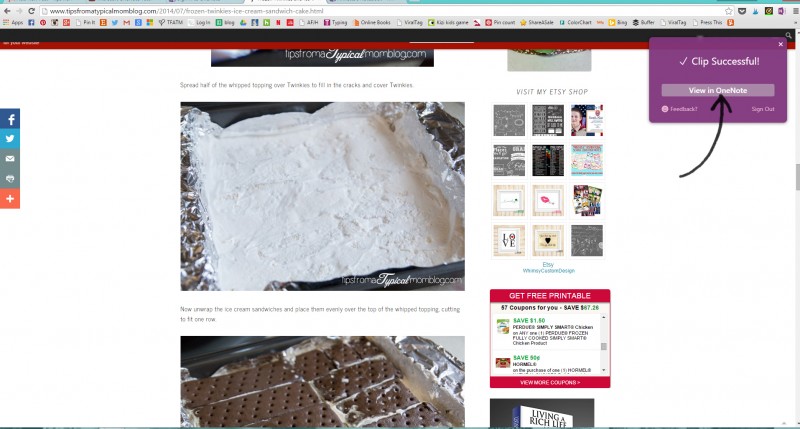Click the browser back arrow
800x429 pixels.
[x=6, y=10]
